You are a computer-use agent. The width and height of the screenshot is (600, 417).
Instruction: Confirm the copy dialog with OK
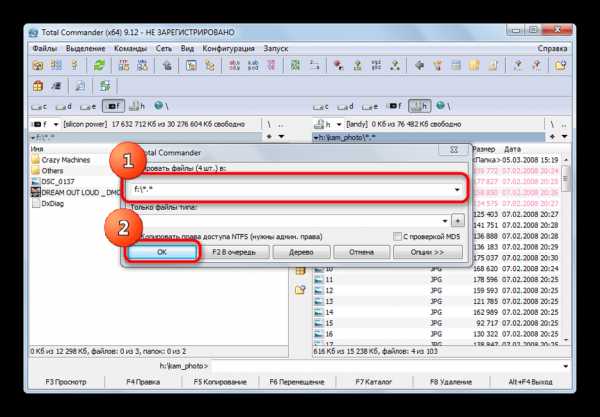coord(162,252)
